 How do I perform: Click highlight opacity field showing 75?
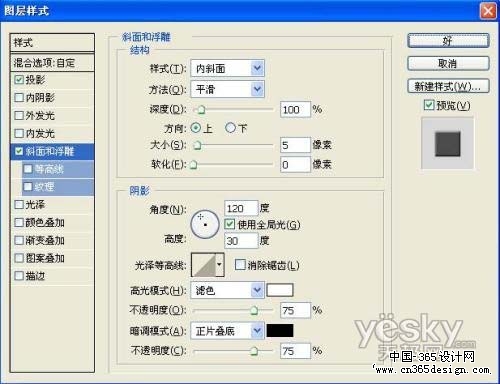click(x=295, y=311)
